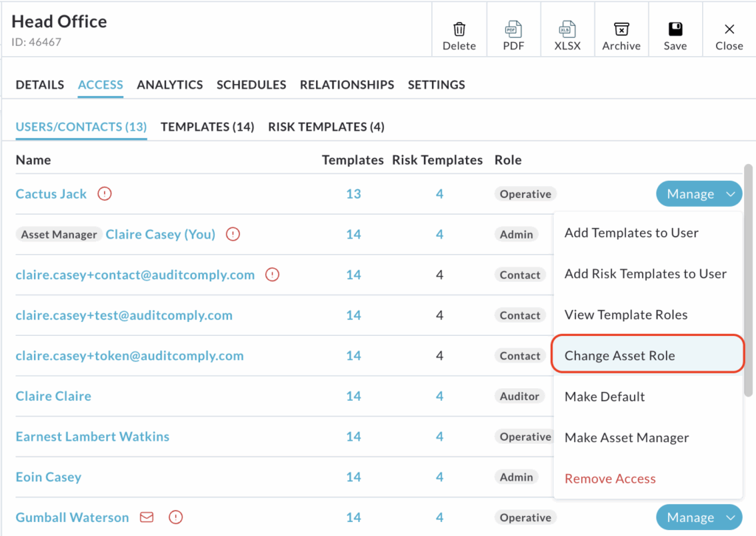This screenshot has width=756, height=536.
Task: Click the vertical scrollbar of the user list
Action: [x=748, y=281]
